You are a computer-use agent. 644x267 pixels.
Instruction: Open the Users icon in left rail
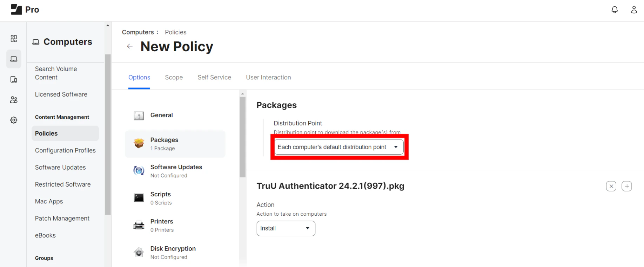(14, 100)
